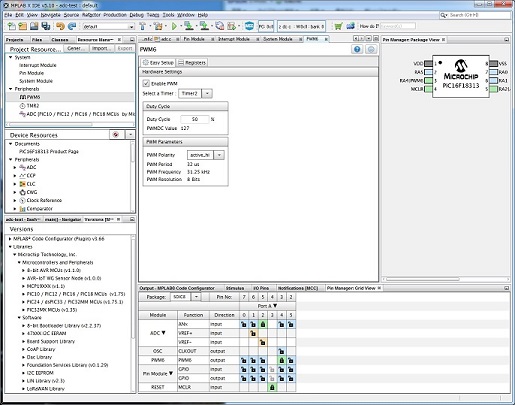Viewport: 515px width, 405px height.
Task: Click the Undo toolbar icon
Action: click(x=60, y=26)
